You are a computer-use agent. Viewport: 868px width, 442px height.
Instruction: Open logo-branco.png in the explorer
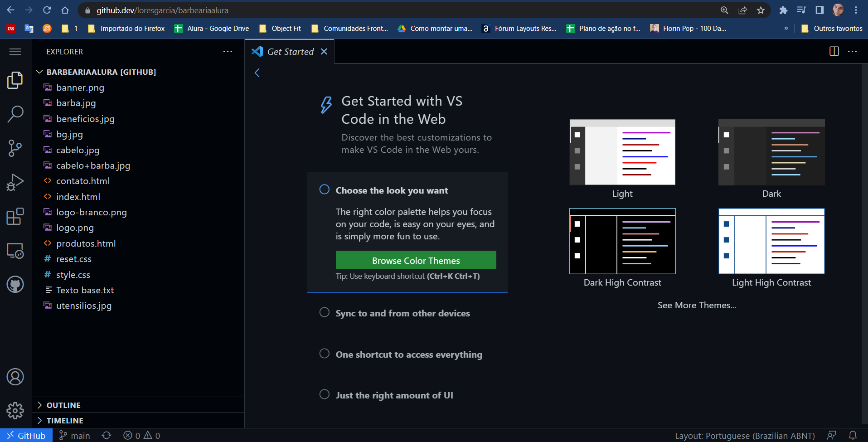[138, 212]
